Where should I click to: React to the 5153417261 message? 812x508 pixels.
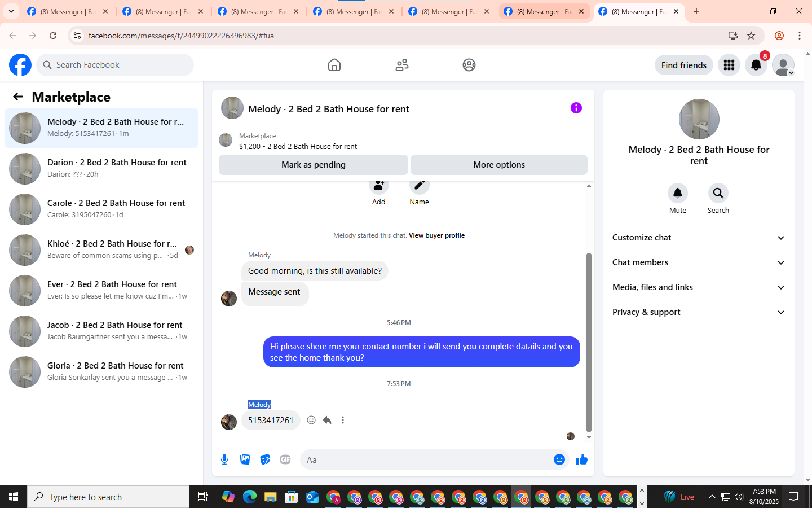click(311, 420)
